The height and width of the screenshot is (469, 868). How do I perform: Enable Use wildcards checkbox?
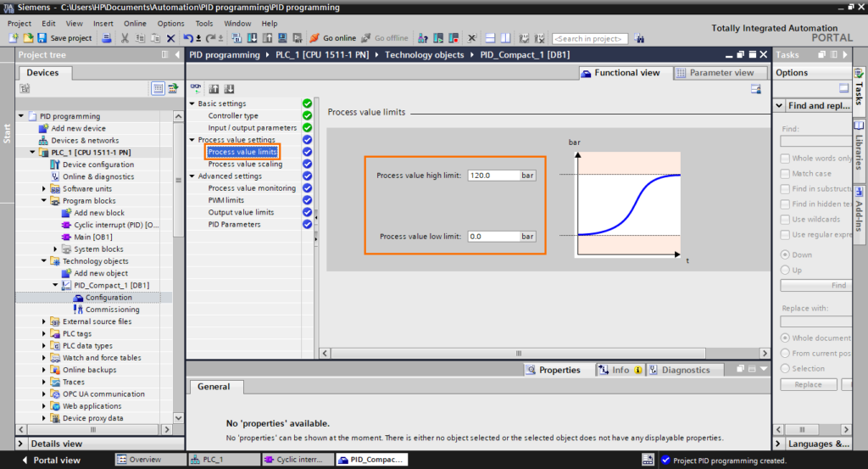click(785, 220)
